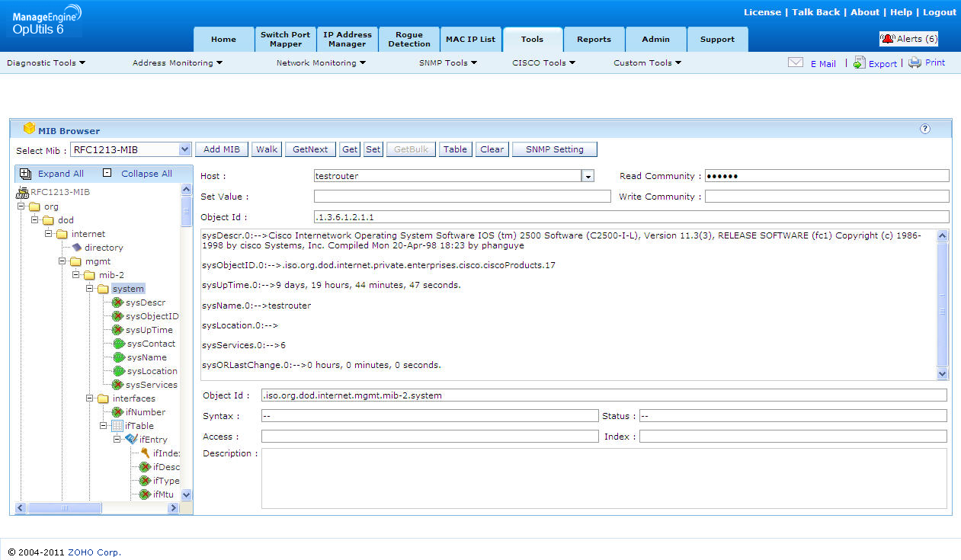
Task: Click the SNMP Setting button
Action: point(554,149)
